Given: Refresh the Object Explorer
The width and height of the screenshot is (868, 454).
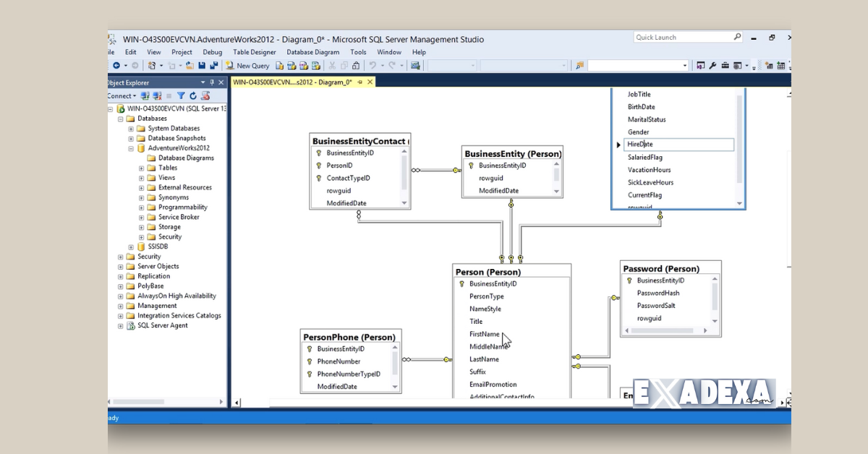Looking at the screenshot, I should pyautogui.click(x=193, y=95).
